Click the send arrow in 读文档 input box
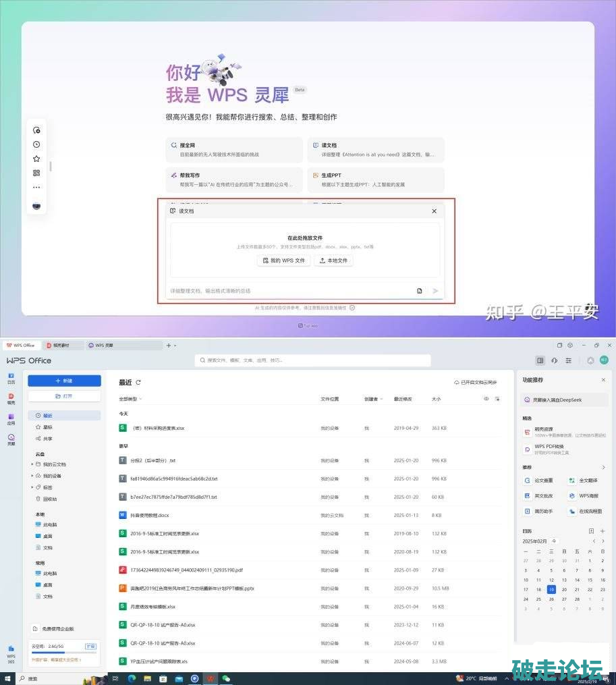The width and height of the screenshot is (616, 685). tap(435, 291)
